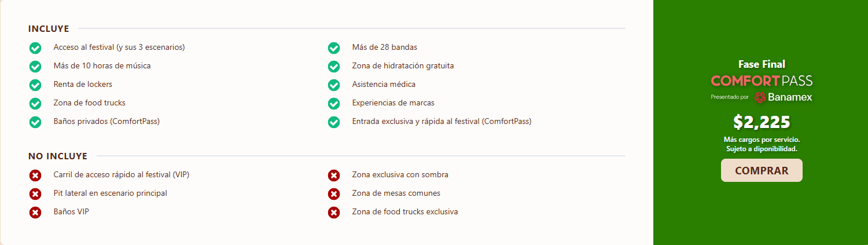Click red X next to Zona exclusiva con sombra

pos(334,175)
